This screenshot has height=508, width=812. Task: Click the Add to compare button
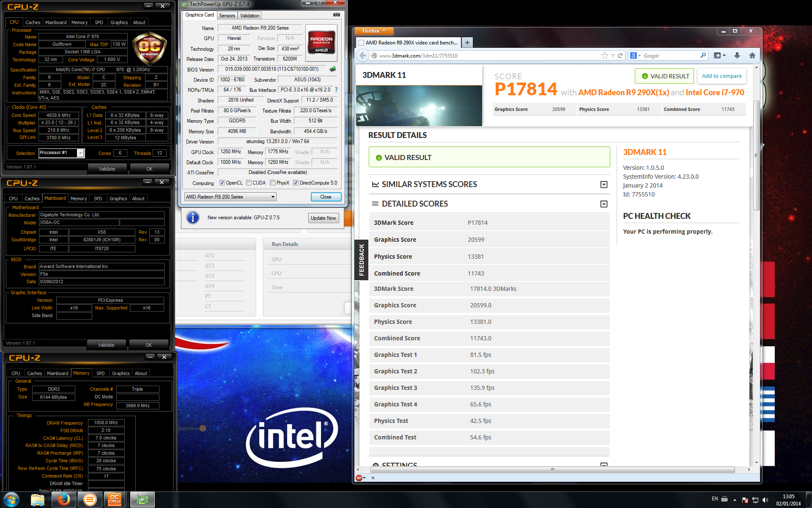click(721, 76)
